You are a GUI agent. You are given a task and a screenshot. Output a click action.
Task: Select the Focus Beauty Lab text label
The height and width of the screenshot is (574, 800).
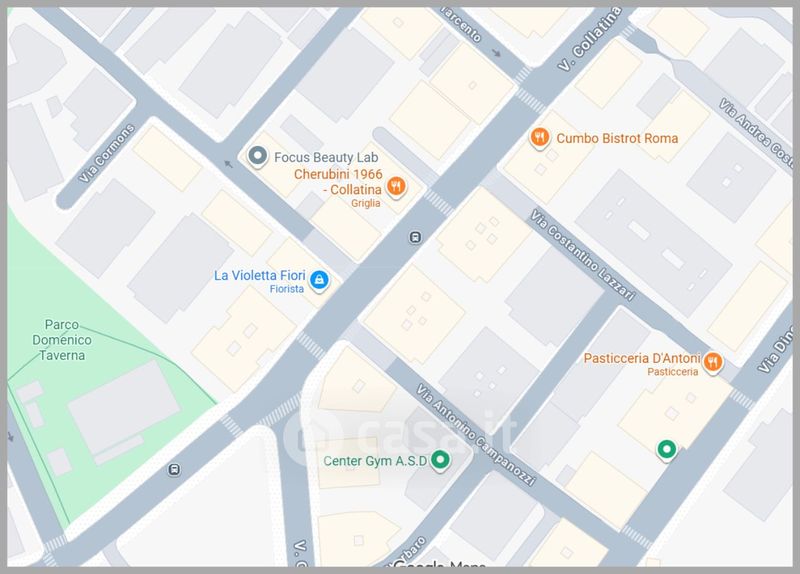[326, 157]
